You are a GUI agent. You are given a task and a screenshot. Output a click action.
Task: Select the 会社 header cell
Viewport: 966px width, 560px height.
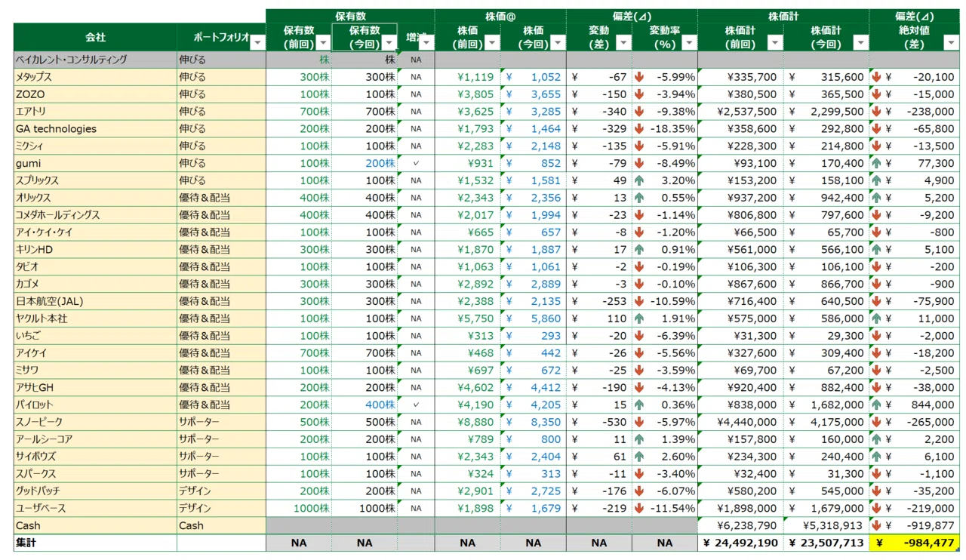click(x=95, y=37)
